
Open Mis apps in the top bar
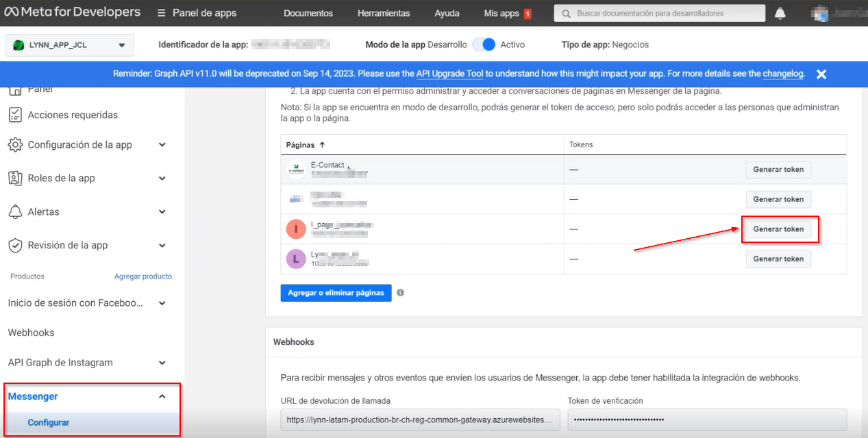[x=501, y=13]
